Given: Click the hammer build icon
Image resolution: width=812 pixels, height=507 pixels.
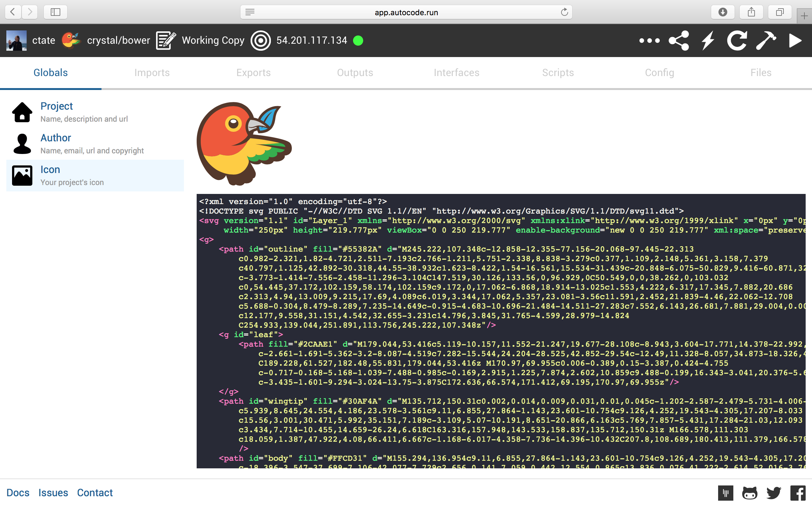Looking at the screenshot, I should [x=766, y=41].
